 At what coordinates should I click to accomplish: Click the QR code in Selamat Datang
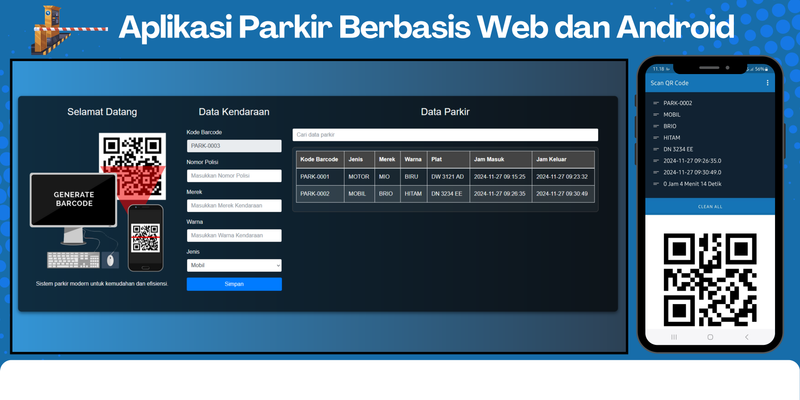click(132, 166)
